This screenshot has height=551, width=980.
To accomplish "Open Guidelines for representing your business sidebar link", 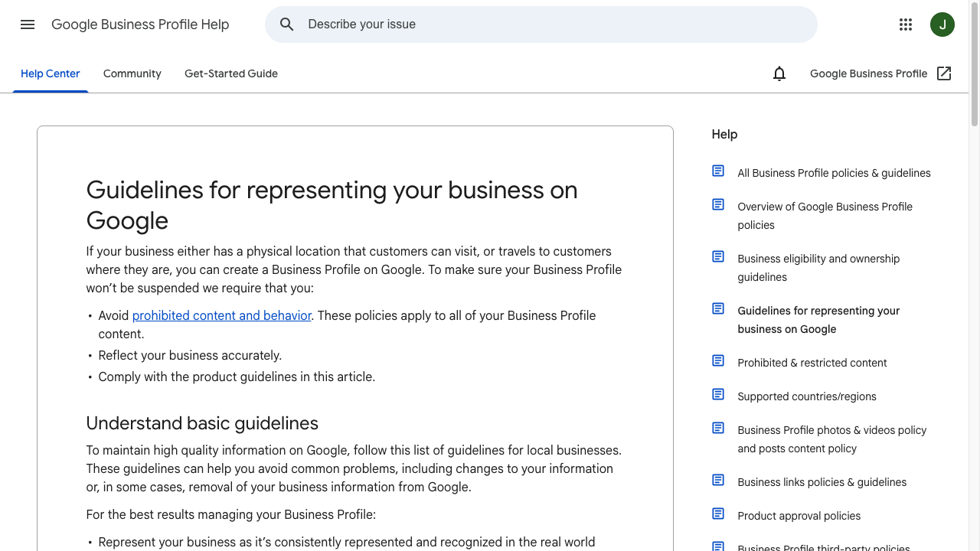I will pyautogui.click(x=818, y=320).
